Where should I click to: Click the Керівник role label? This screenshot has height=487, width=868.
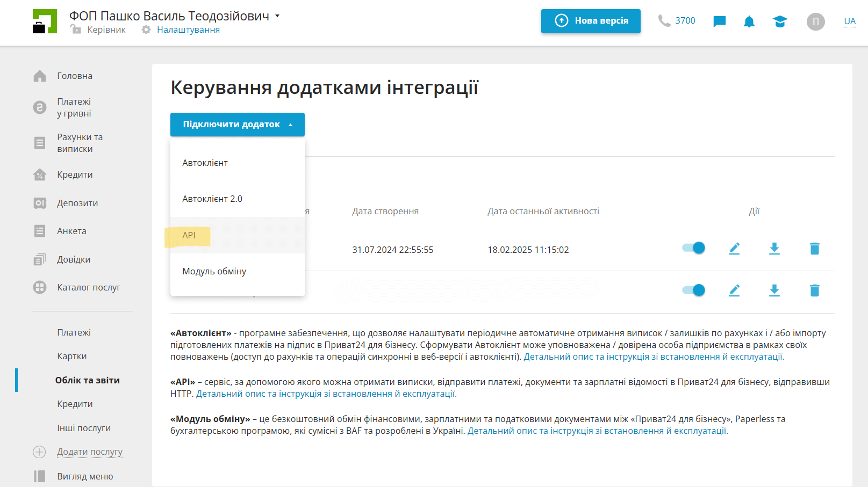pos(106,30)
